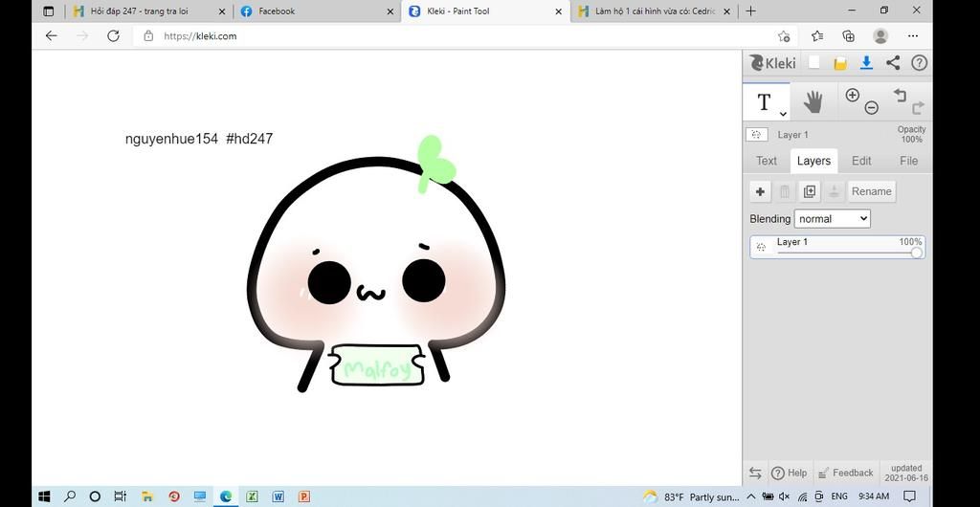Image resolution: width=980 pixels, height=507 pixels.
Task: Open Windows Start menu
Action: [x=44, y=497]
